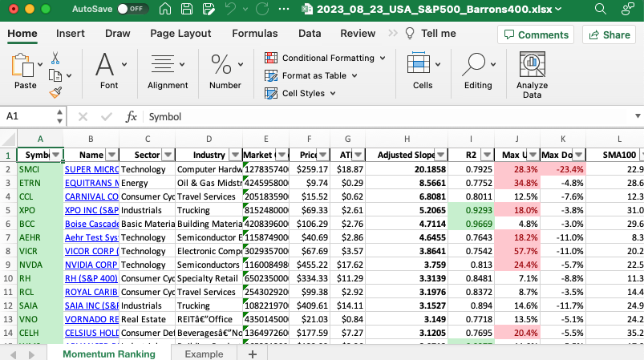Switch to the Example sheet tab

tap(204, 354)
